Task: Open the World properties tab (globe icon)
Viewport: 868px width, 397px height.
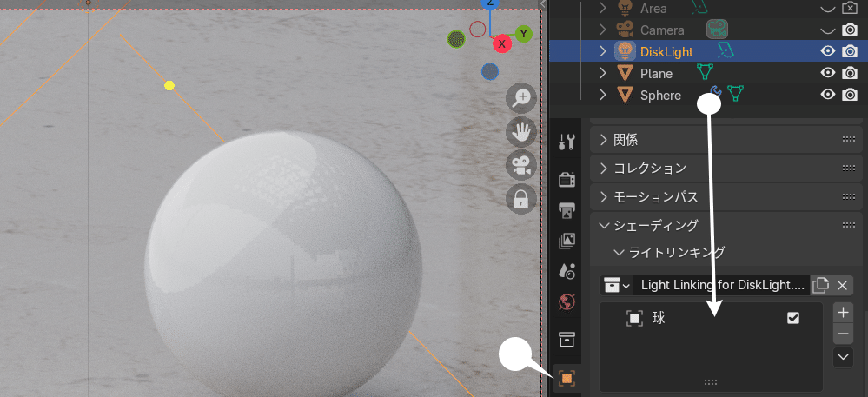Action: point(567,302)
